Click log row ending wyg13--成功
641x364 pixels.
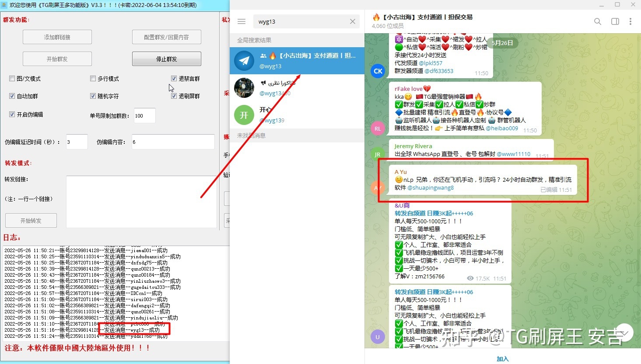click(x=82, y=330)
